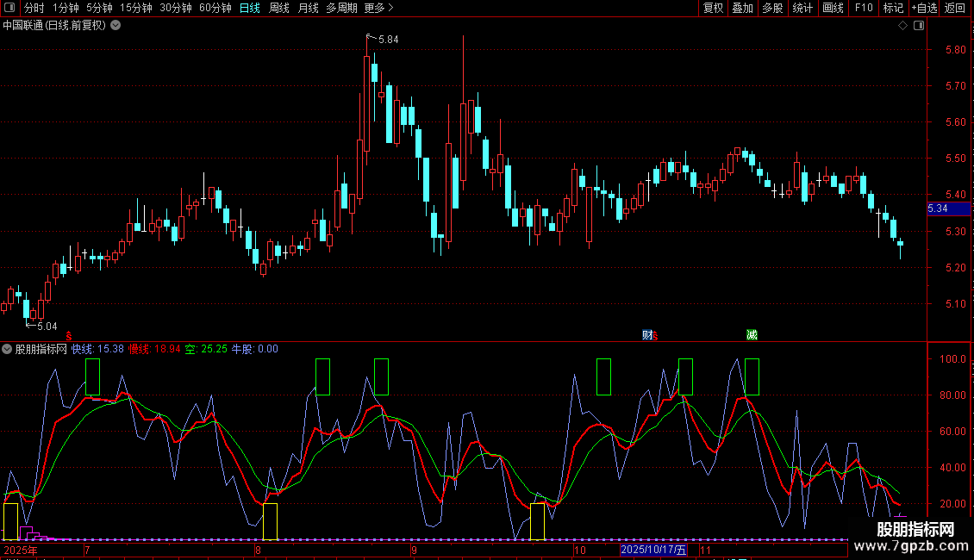This screenshot has height=560, width=974.
Task: Click the 5.84 high price label
Action: click(388, 40)
